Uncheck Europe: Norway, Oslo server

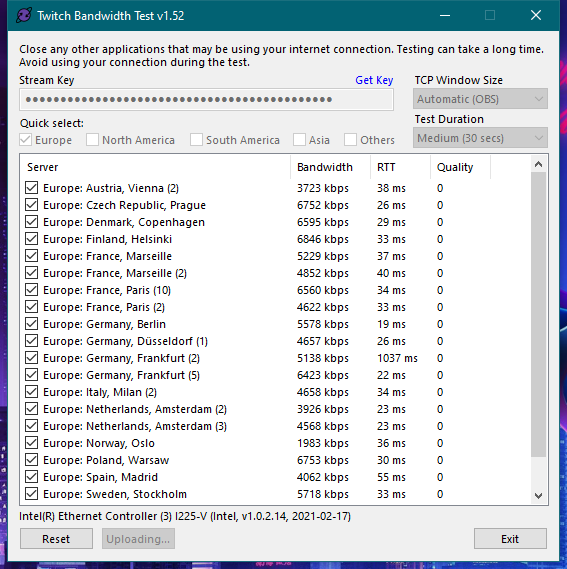(32, 443)
